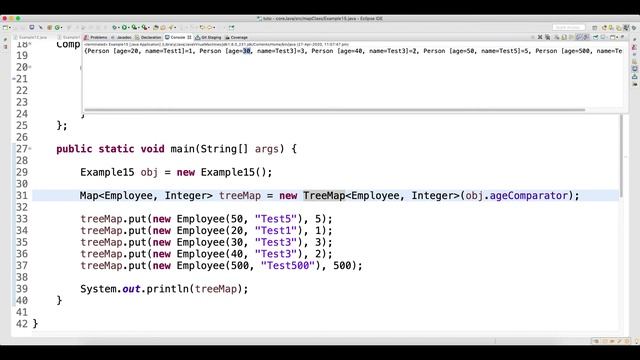
Task: Click 'ageComparator' in line 31
Action: tap(529, 196)
